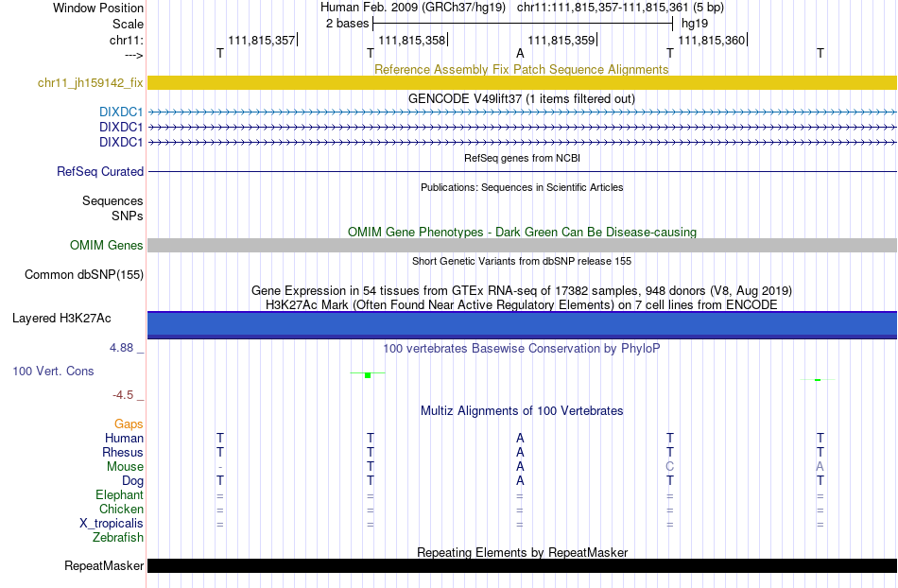Click the blue H3K27Ac signal bar

click(522, 325)
